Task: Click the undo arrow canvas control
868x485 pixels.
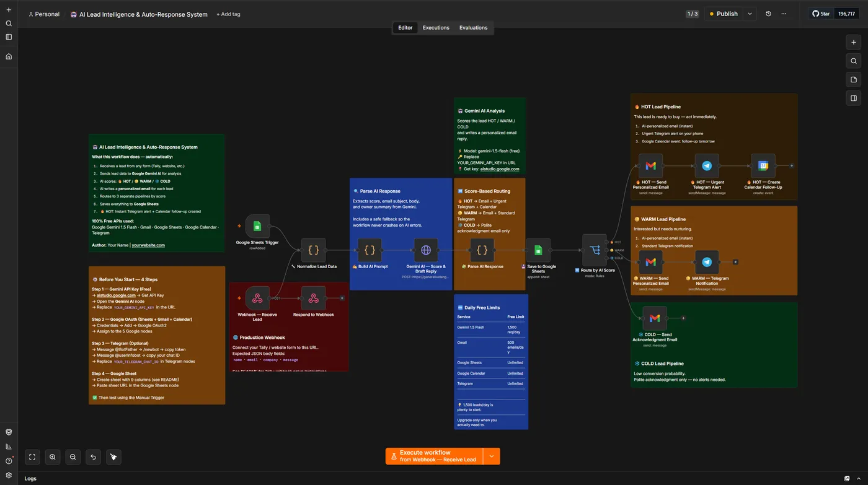Action: tap(93, 457)
